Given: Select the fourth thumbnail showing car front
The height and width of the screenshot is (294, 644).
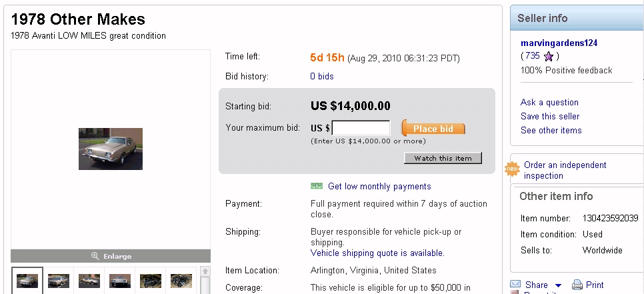Looking at the screenshot, I should click(119, 281).
